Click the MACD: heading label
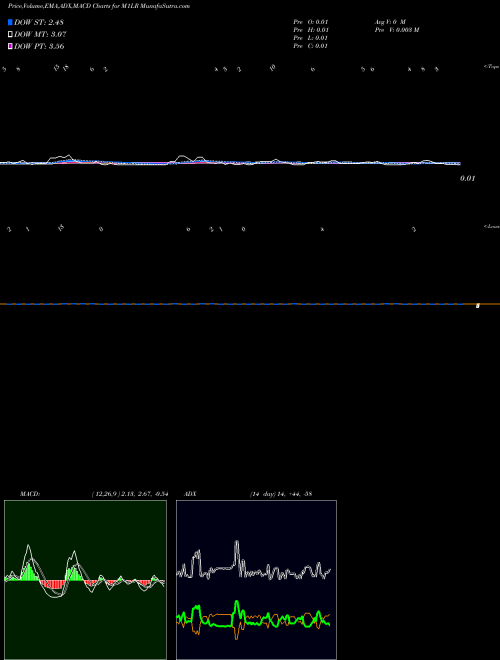Image resolution: width=500 pixels, height=660 pixels. [x=30, y=494]
